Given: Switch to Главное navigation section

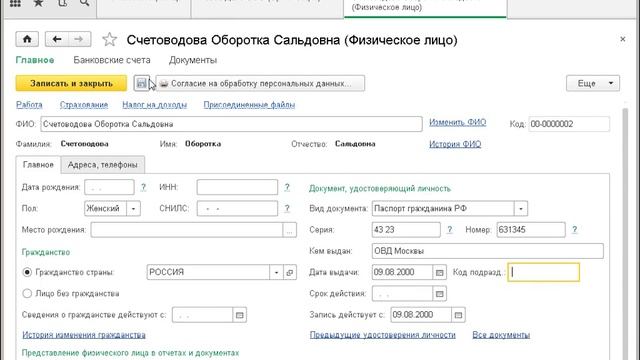Looking at the screenshot, I should coord(35,60).
